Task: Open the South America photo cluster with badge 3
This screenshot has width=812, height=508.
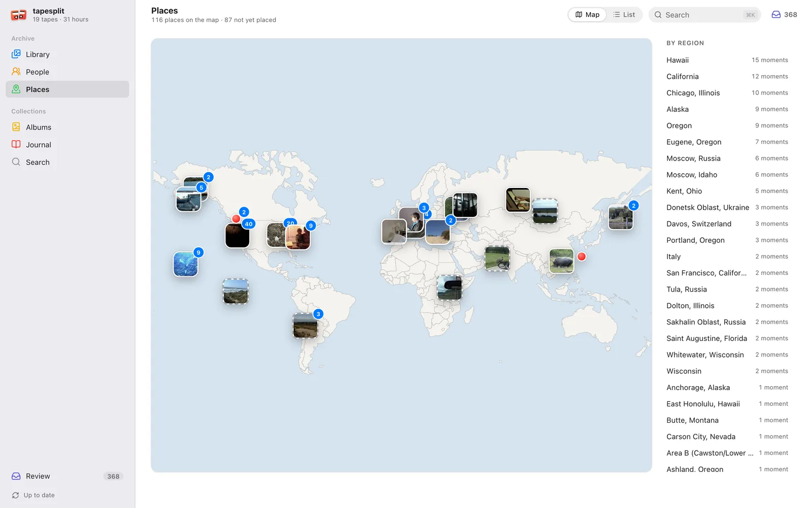Action: click(x=306, y=326)
